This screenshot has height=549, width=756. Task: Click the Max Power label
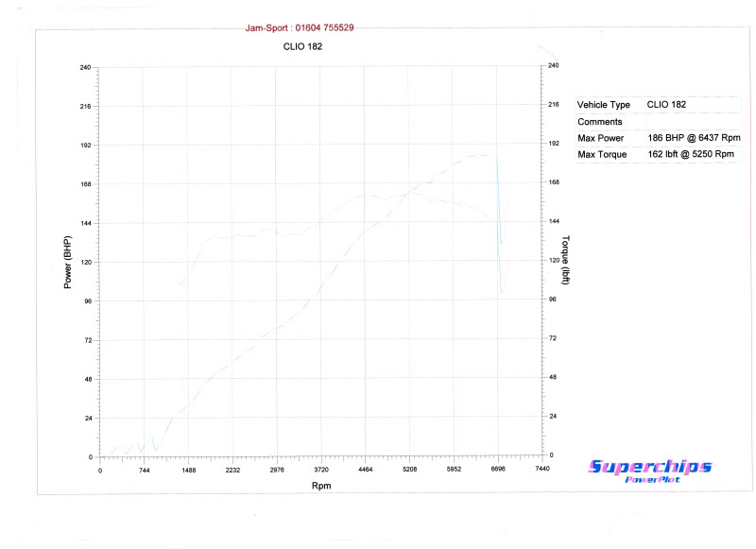point(601,138)
